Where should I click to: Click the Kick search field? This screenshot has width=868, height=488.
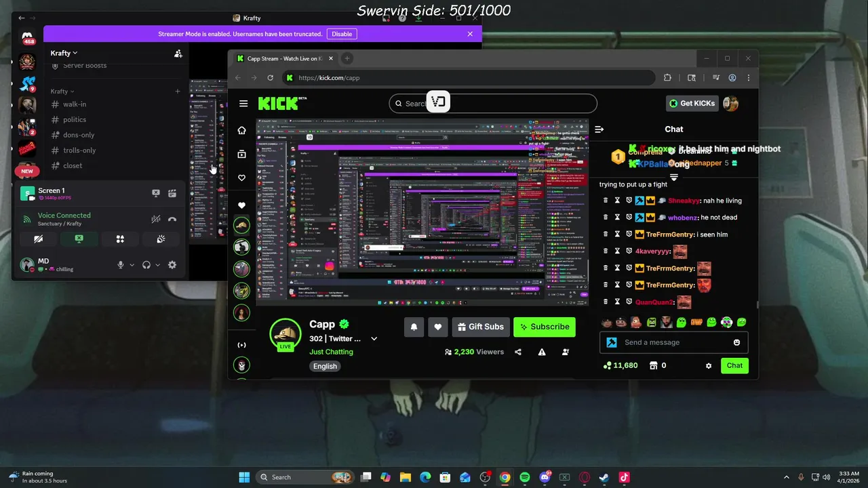[493, 104]
